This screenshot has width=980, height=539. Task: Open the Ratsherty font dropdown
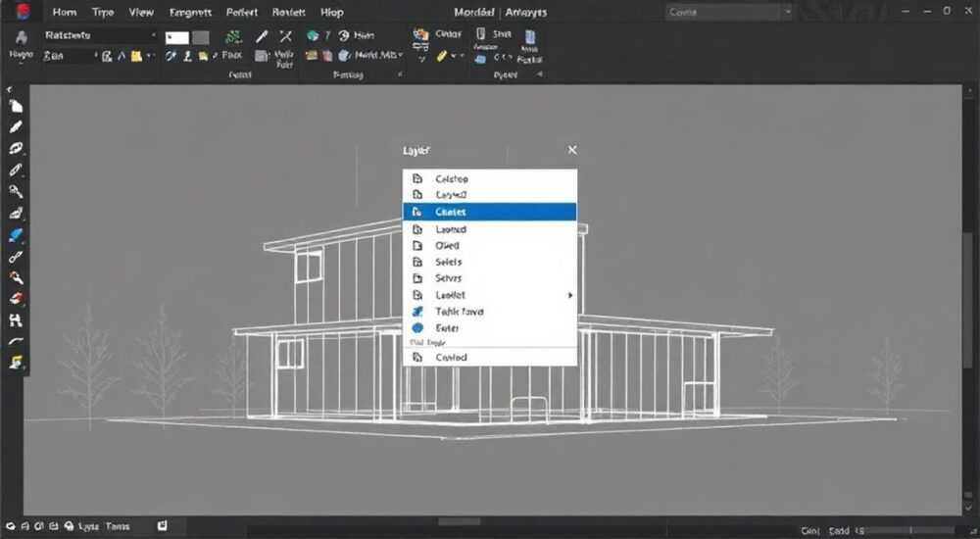click(99, 35)
